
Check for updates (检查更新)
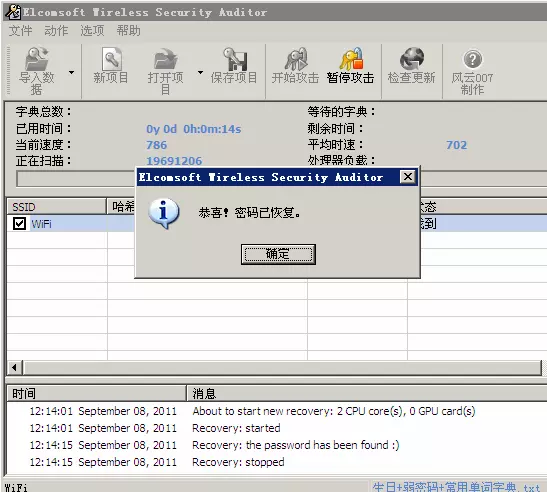412,66
